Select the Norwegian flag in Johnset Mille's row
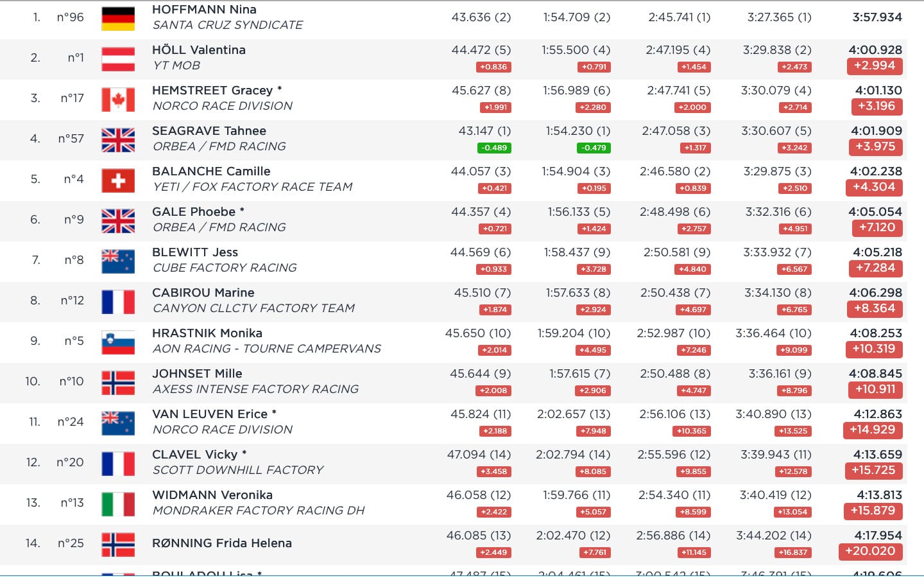The height and width of the screenshot is (578, 924). click(x=118, y=383)
